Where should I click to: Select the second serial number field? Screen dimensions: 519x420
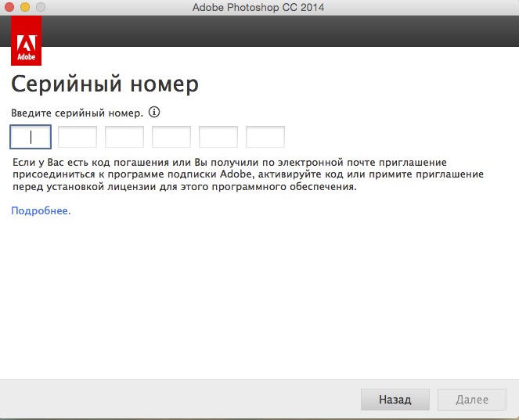77,137
